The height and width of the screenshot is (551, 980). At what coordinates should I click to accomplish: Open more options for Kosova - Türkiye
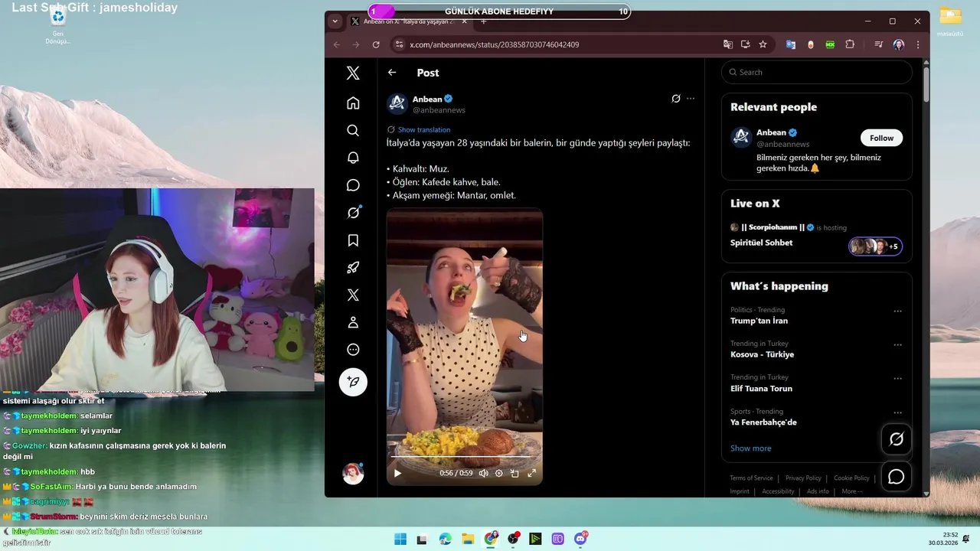pyautogui.click(x=897, y=345)
